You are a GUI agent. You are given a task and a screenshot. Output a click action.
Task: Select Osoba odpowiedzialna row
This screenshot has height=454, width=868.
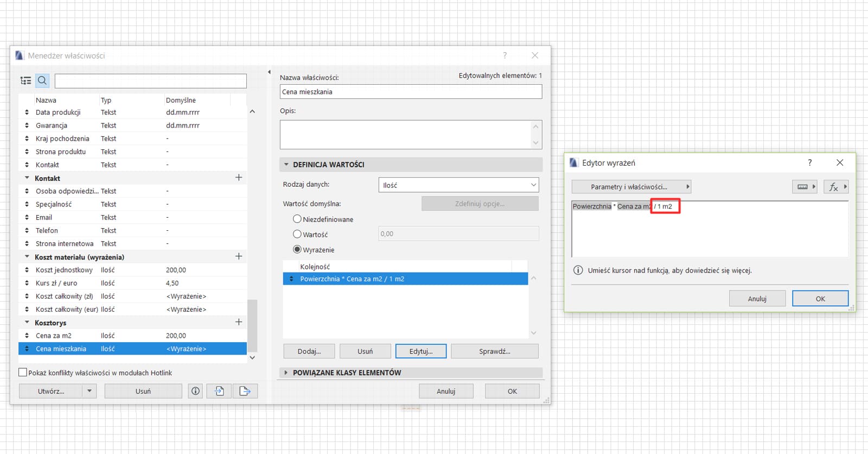click(x=132, y=191)
